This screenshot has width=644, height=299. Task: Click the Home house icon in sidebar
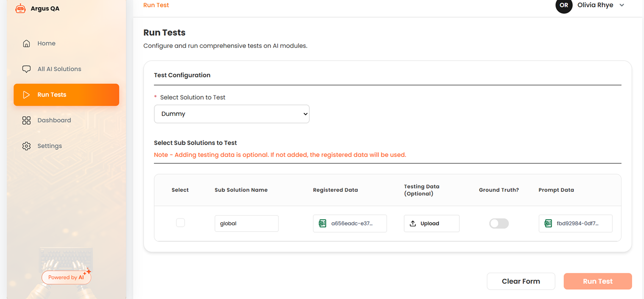click(x=26, y=43)
